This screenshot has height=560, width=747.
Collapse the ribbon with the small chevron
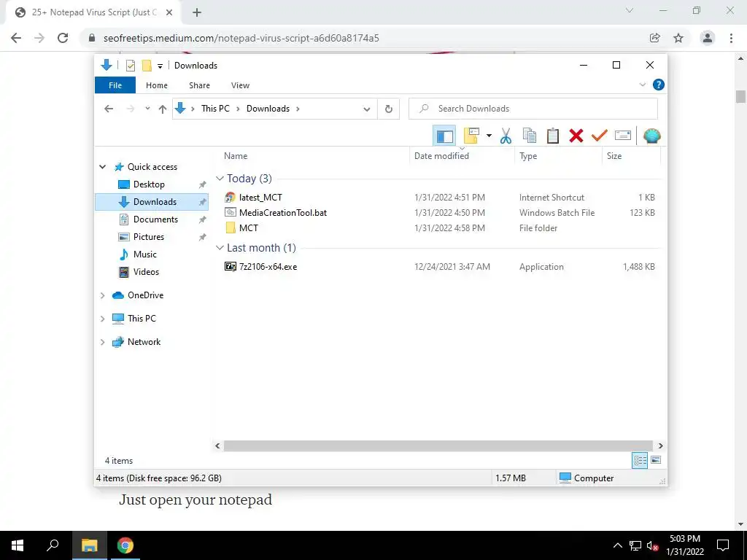(x=642, y=85)
